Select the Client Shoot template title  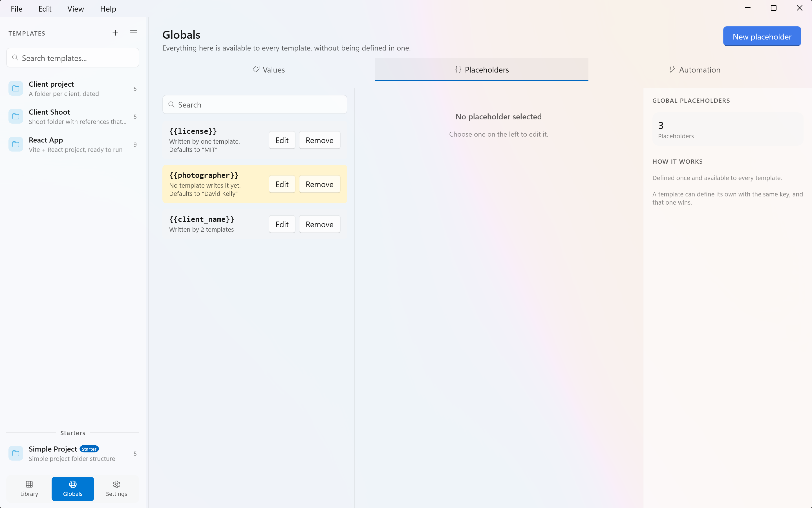coord(49,112)
